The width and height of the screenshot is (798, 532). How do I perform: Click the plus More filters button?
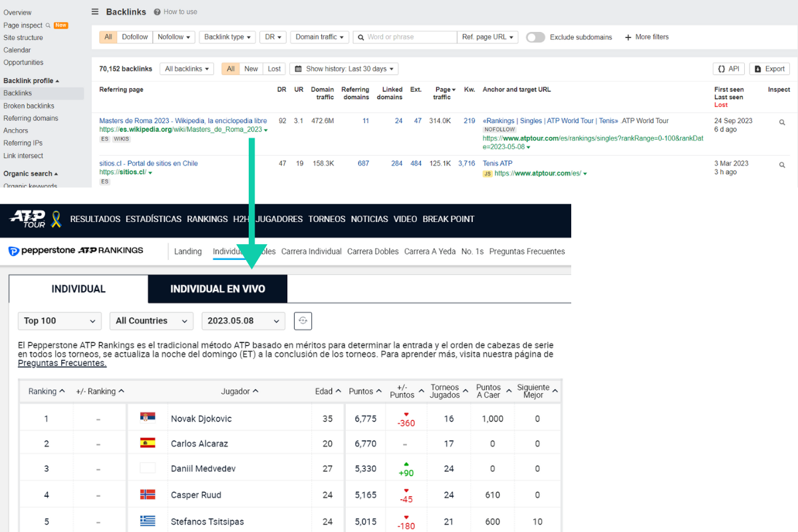point(646,37)
